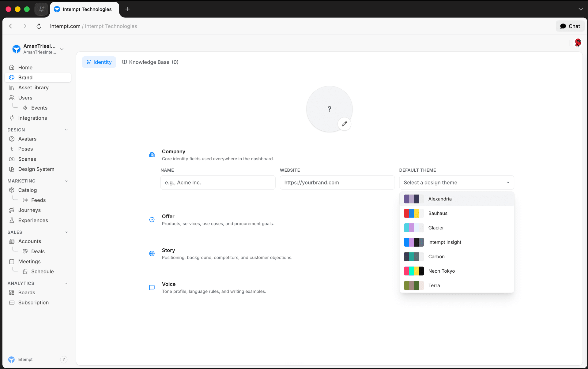The image size is (588, 369).
Task: Click the Company section heading
Action: pos(173,151)
